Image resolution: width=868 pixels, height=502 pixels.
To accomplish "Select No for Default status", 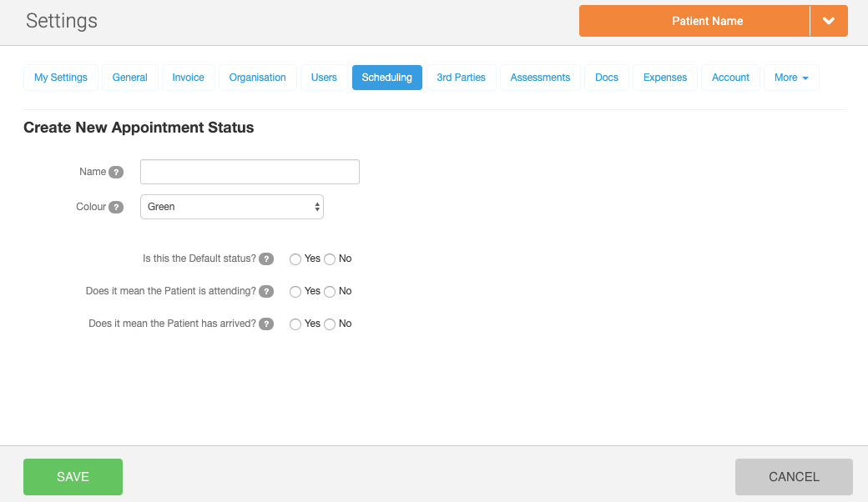I will click(x=330, y=259).
